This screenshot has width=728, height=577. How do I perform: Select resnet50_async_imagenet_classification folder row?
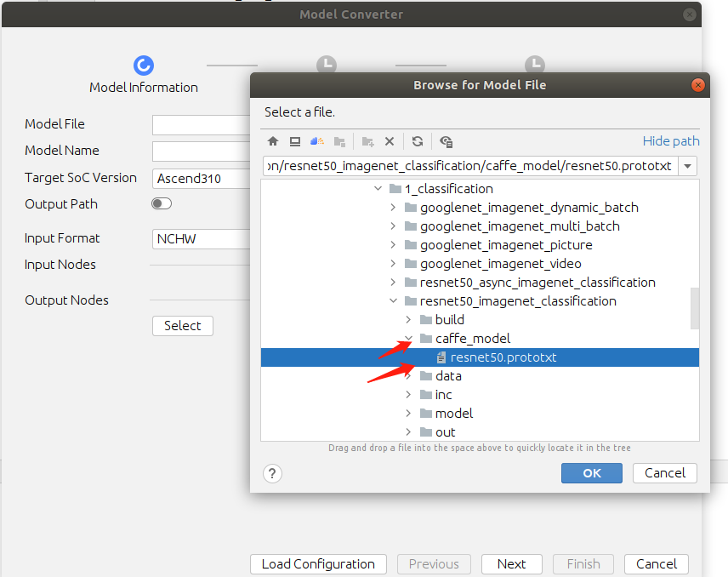pos(480,283)
